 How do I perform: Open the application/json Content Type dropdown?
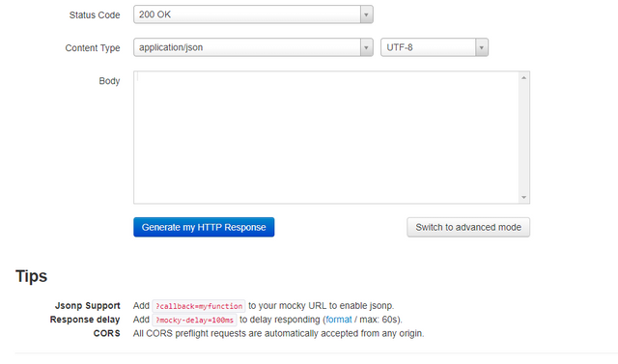[253, 47]
